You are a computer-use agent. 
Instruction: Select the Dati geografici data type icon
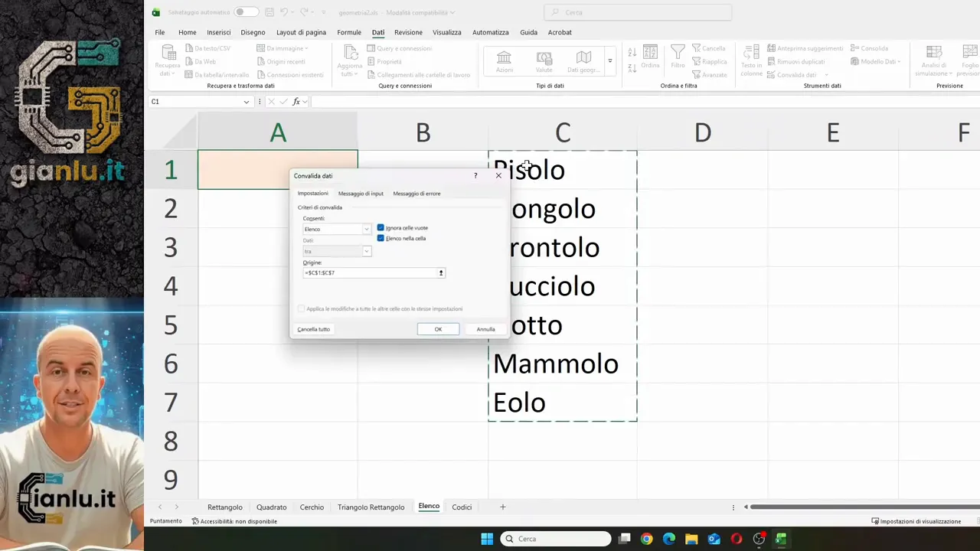[x=583, y=61]
